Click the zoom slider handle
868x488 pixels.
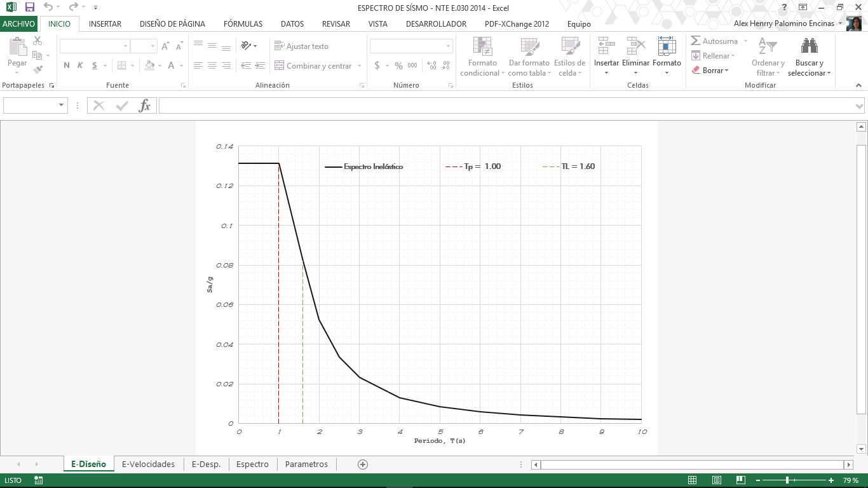click(787, 480)
